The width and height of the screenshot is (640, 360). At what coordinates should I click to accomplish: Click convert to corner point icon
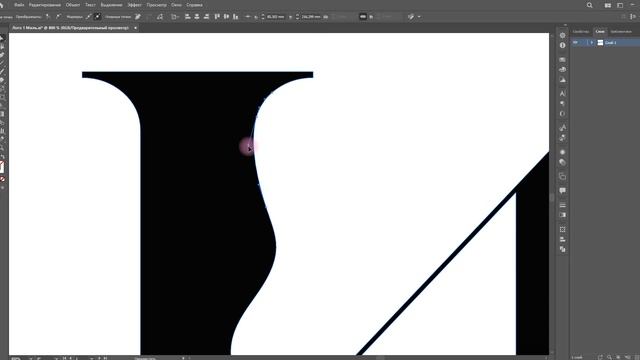[x=48, y=17]
